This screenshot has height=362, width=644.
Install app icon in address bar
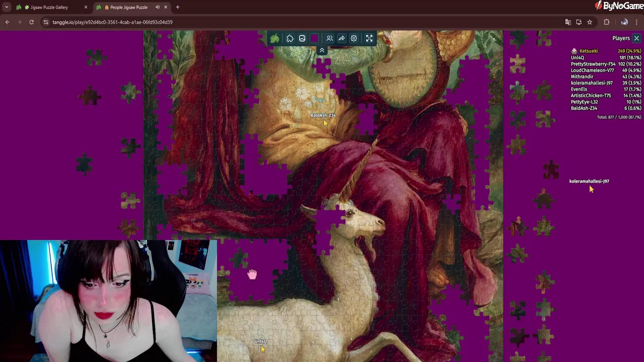tap(579, 22)
